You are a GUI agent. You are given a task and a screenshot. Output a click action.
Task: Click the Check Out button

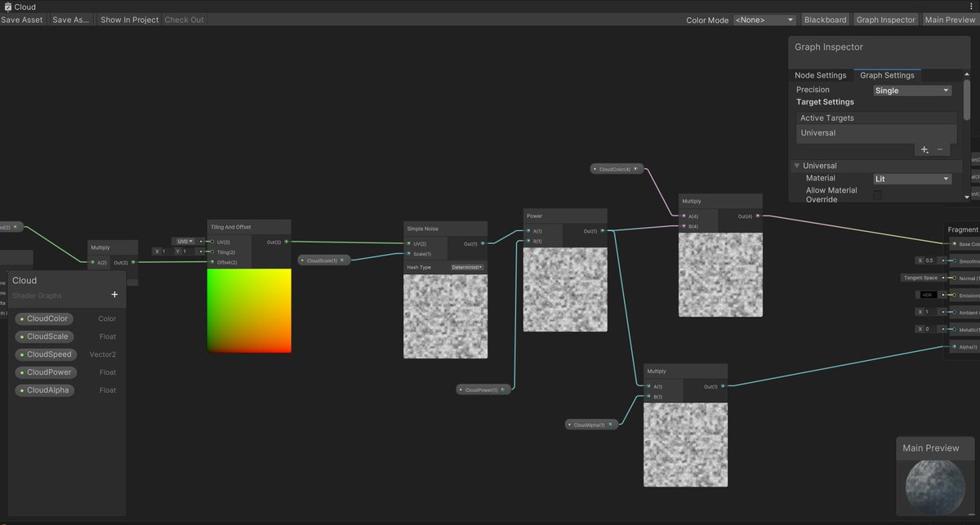(x=185, y=20)
